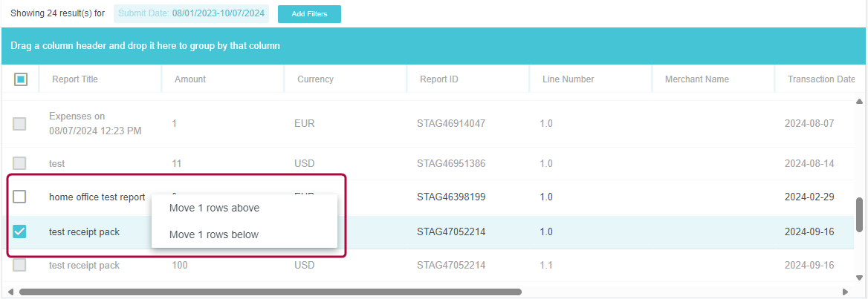Sort by the Report Title column header
This screenshot has width=868, height=299.
[75, 79]
